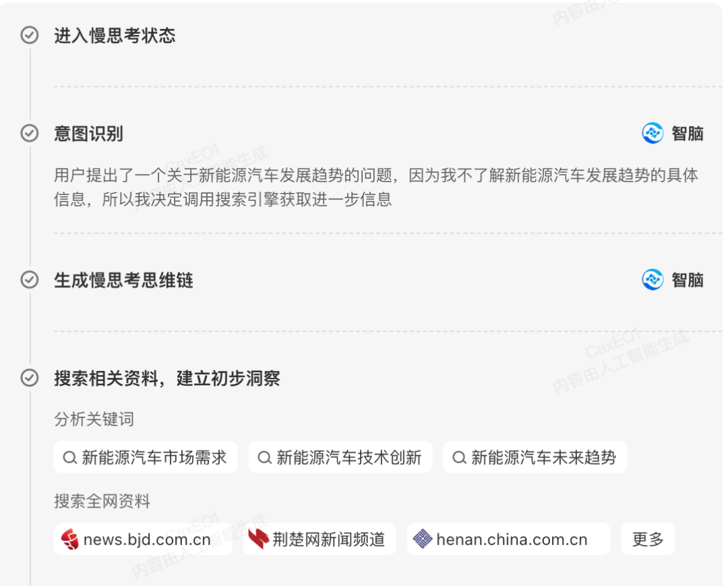Viewport: 728px width, 586px height.
Task: Select the 新能源汽车技术创新 keyword chip
Action: coord(340,457)
